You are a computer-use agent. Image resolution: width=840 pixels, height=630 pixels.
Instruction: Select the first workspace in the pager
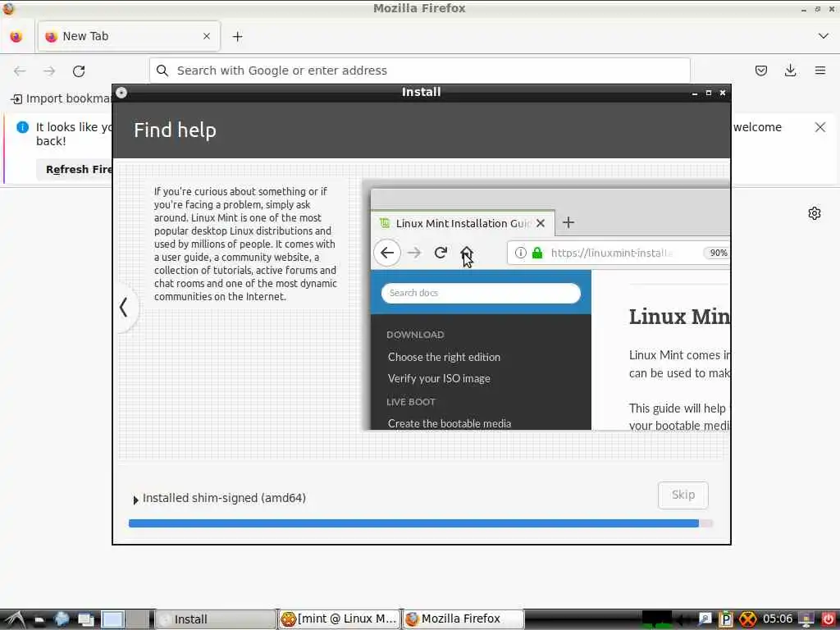[113, 620]
